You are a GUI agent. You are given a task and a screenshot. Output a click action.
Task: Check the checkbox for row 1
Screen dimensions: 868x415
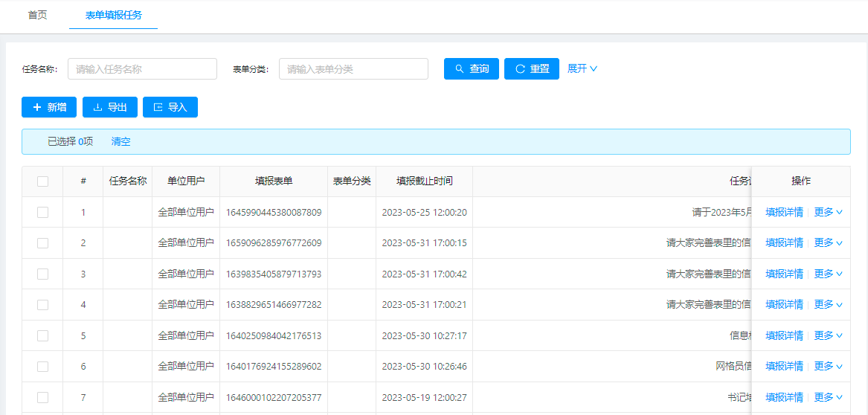(43, 212)
